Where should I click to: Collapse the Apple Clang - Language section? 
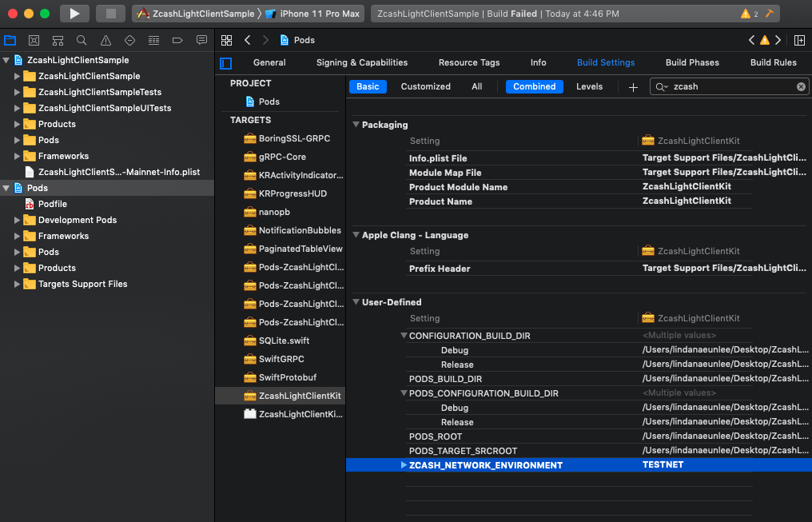pyautogui.click(x=356, y=234)
